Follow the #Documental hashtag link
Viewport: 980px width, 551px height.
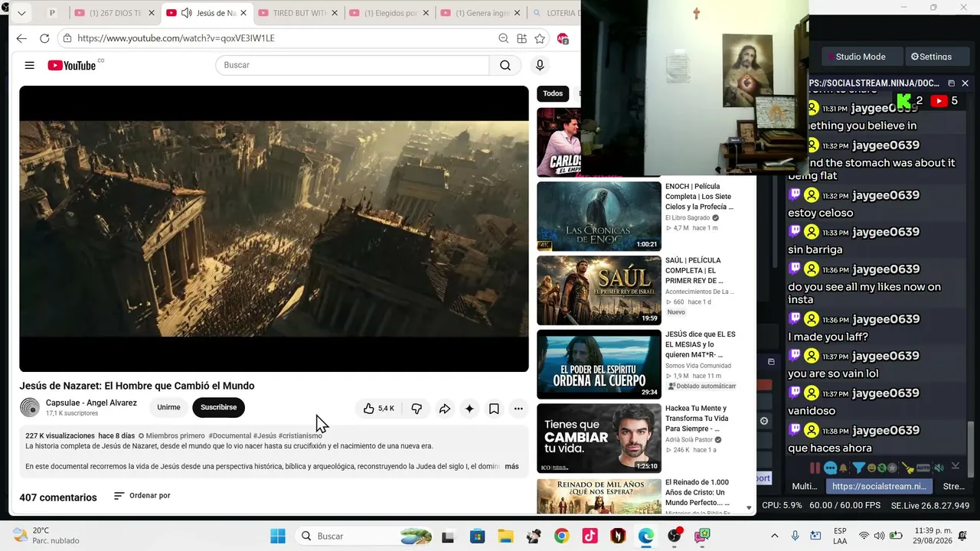tap(230, 435)
